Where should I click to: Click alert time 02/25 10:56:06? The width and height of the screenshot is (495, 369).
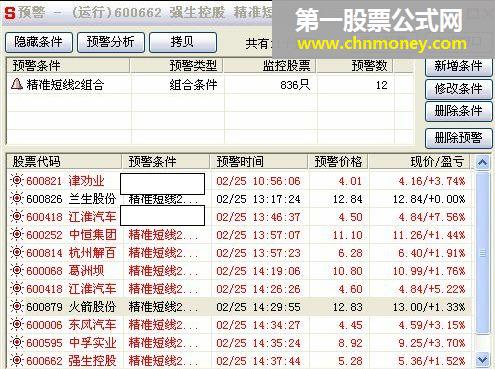[x=258, y=181]
